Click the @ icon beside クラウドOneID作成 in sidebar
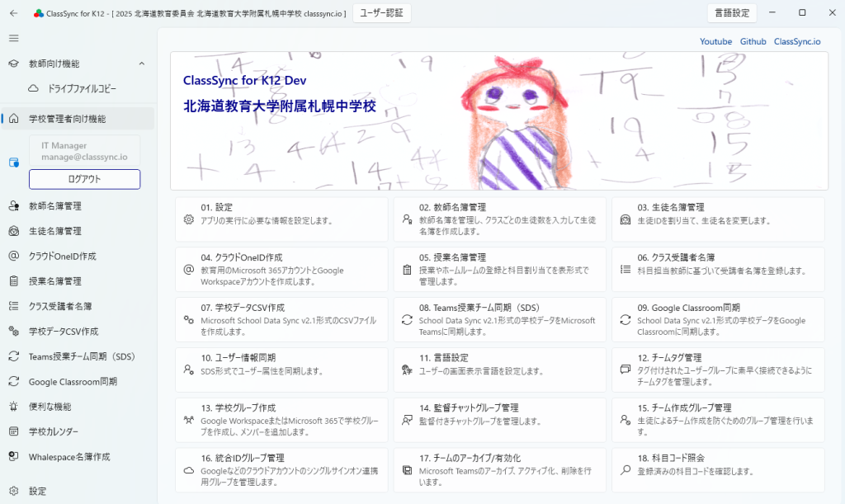The width and height of the screenshot is (845, 504). pyautogui.click(x=13, y=257)
